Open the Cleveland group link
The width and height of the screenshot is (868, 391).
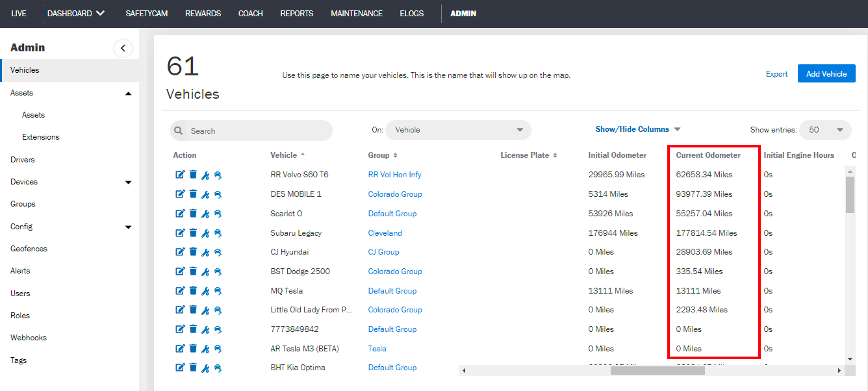click(385, 233)
